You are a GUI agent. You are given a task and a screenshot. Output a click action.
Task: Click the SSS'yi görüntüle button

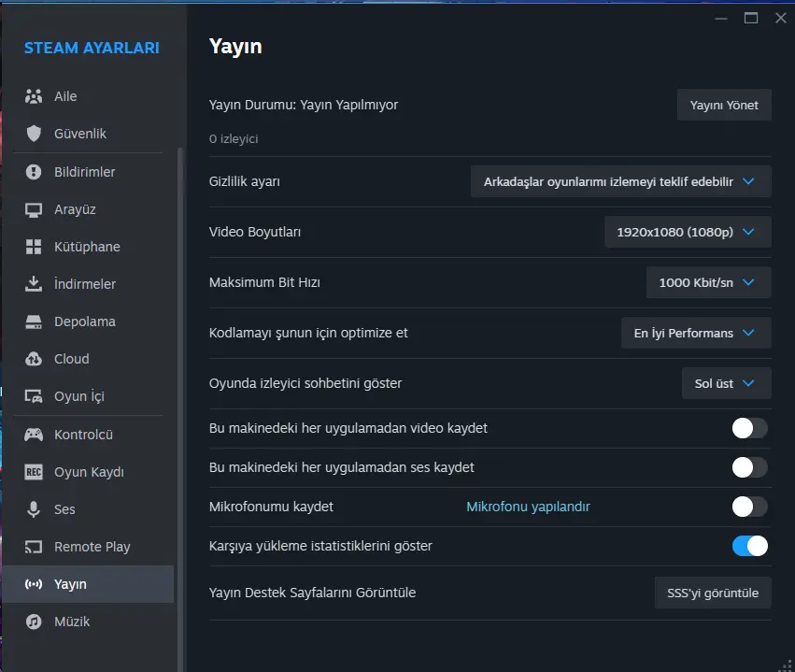713,593
